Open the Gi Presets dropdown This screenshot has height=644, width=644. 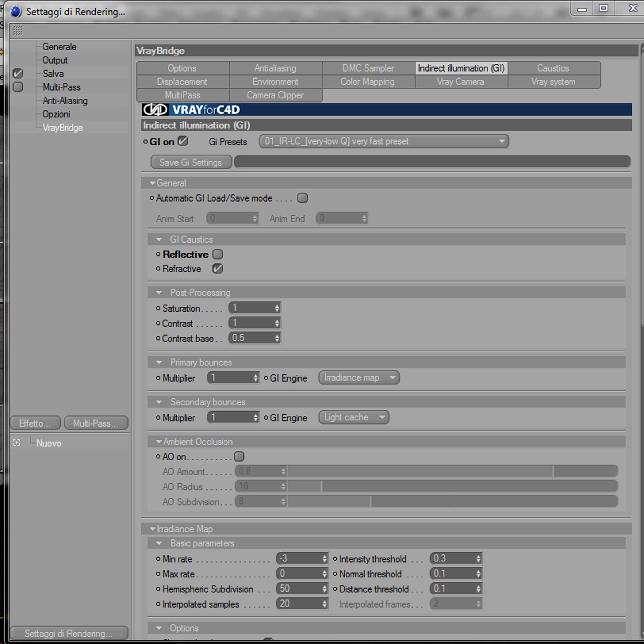pos(384,141)
